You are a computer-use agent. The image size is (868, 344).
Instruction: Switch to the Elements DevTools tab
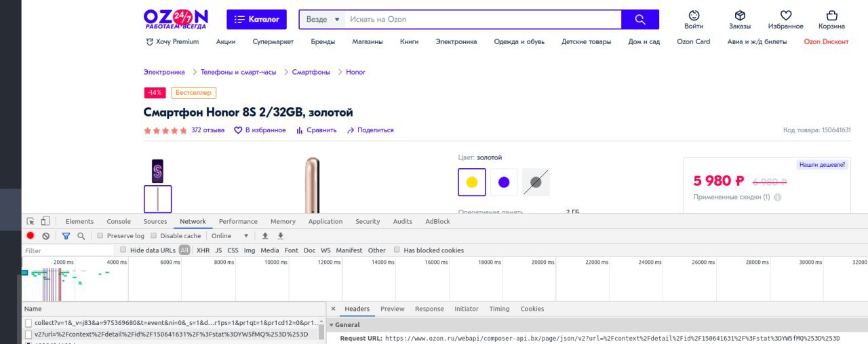[79, 221]
